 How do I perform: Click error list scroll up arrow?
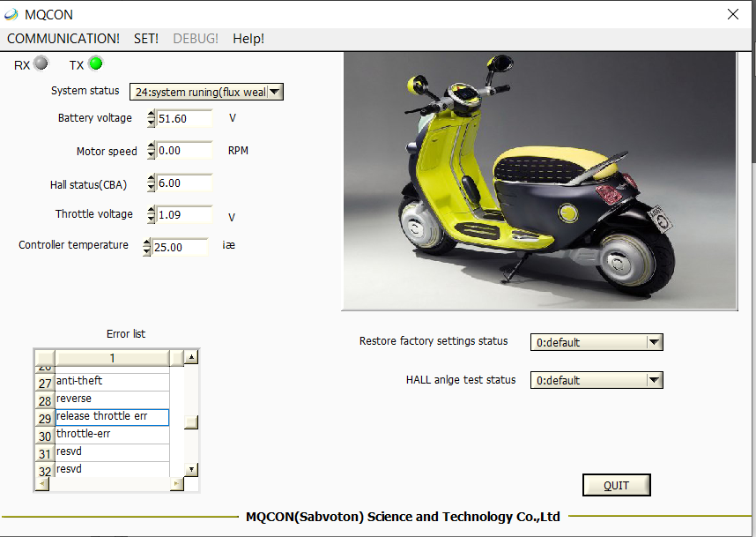191,357
